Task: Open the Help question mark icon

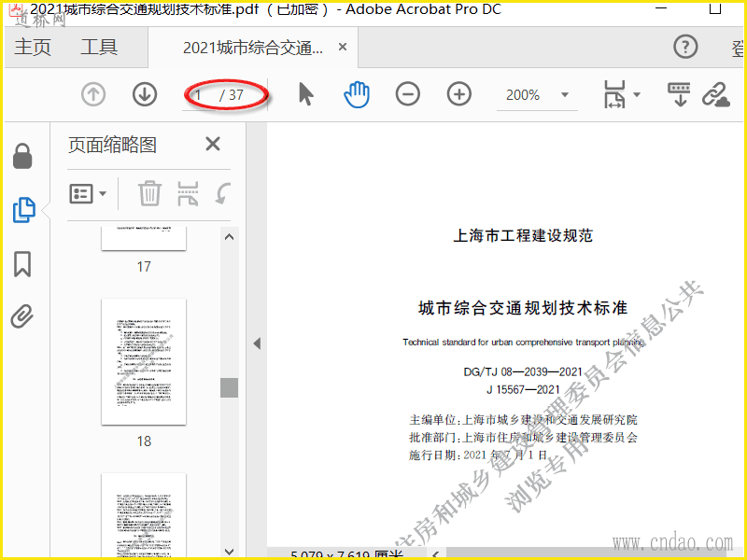Action: pyautogui.click(x=685, y=47)
